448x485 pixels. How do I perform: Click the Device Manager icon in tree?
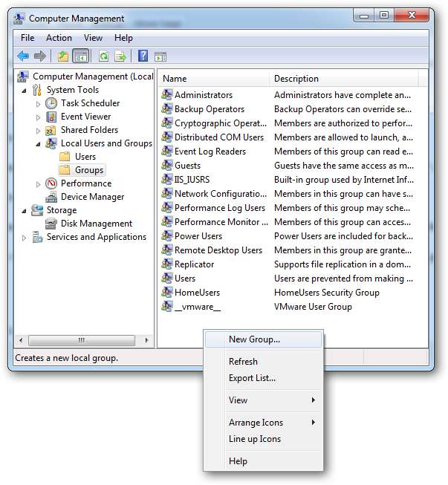point(51,197)
